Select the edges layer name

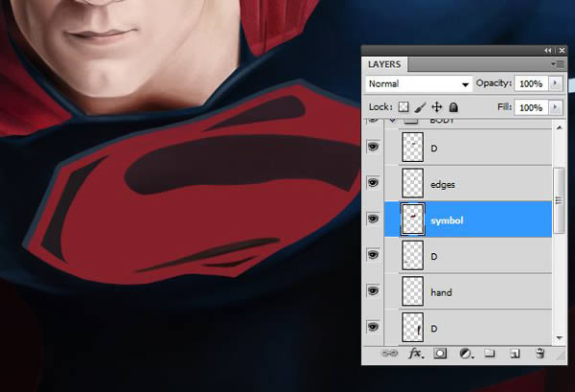click(443, 184)
